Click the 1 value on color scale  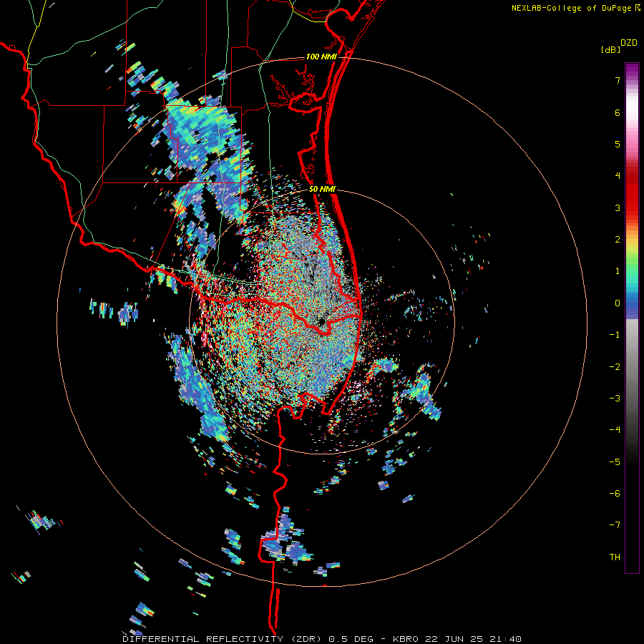pyautogui.click(x=618, y=271)
